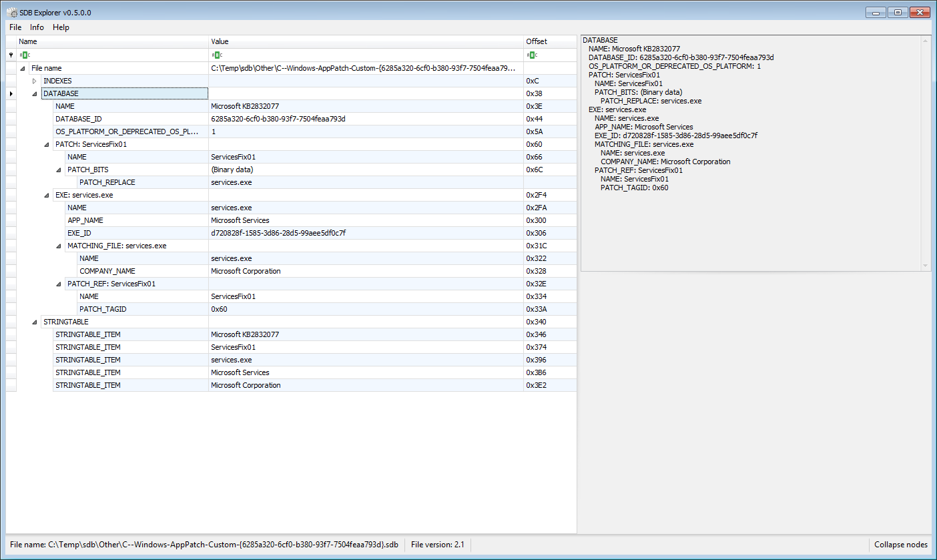
Task: Collapse the PATCH: ServicesFix01 node
Action: coord(47,144)
